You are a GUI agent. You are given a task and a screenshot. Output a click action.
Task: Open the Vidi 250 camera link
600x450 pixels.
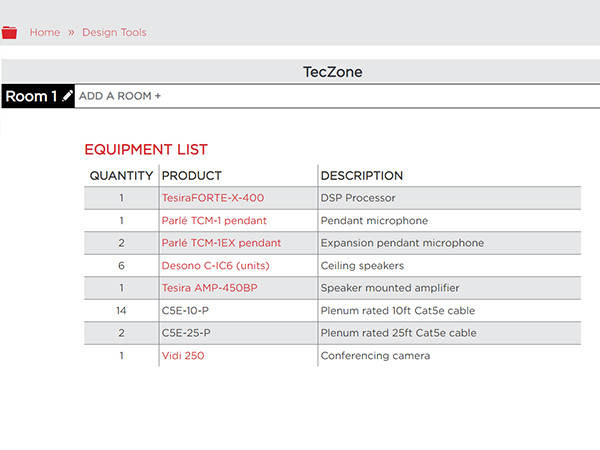click(183, 355)
